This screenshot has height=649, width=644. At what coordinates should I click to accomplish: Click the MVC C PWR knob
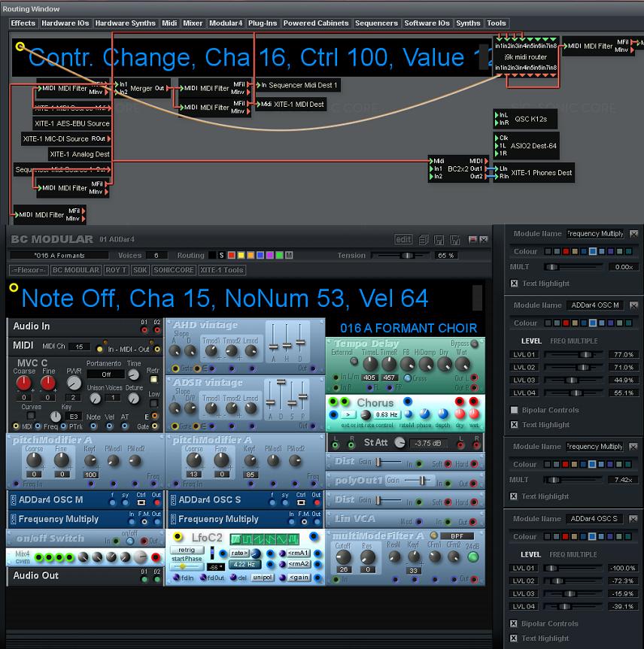click(x=74, y=384)
